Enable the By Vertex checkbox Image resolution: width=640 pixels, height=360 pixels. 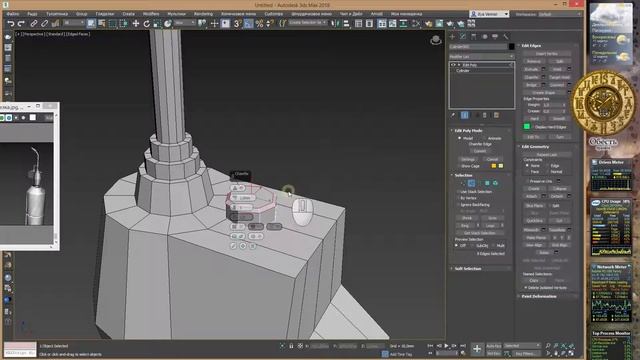458,198
